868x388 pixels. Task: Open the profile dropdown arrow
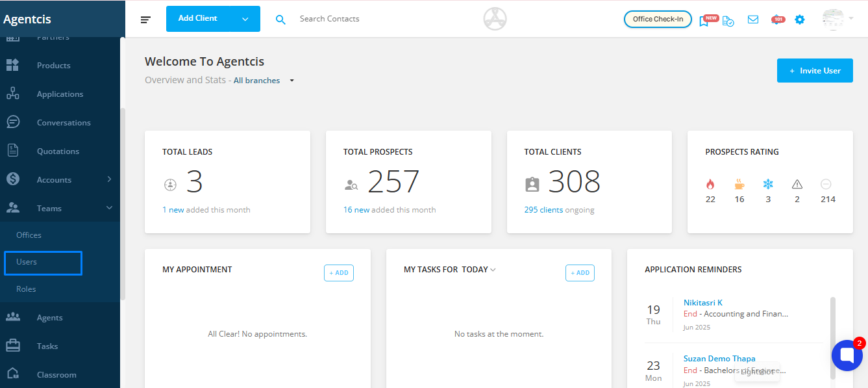coord(850,19)
